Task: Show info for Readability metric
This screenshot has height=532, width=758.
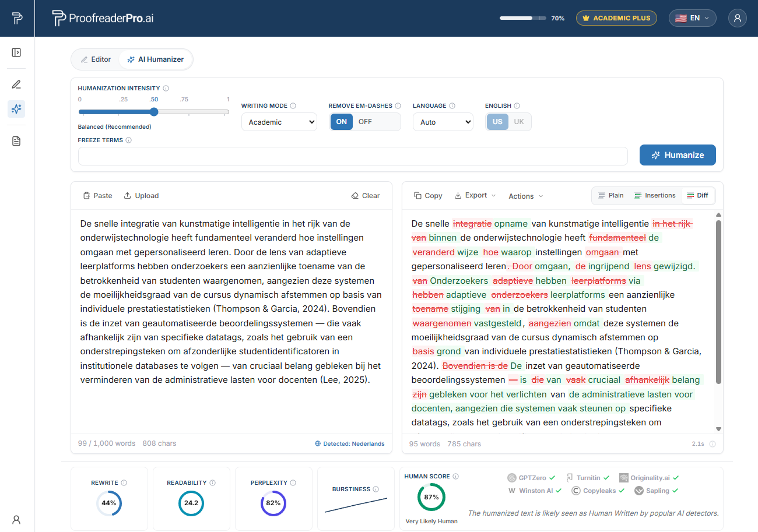Action: click(x=212, y=483)
